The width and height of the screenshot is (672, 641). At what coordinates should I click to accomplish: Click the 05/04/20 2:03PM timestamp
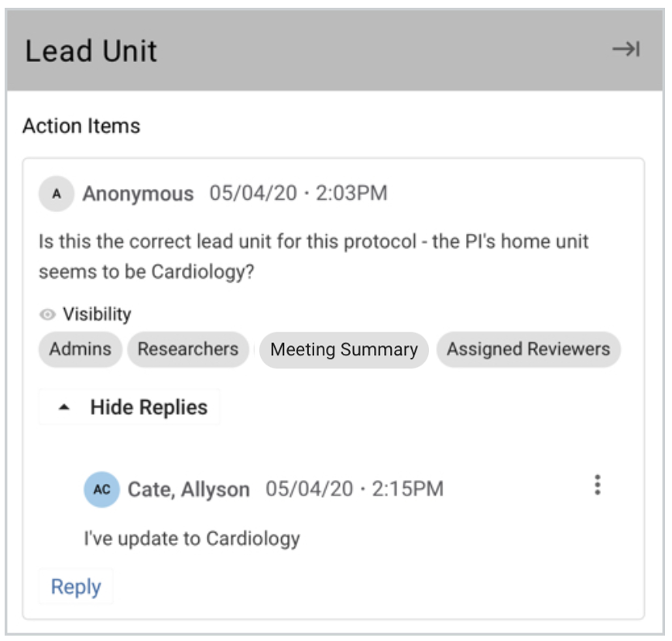[298, 193]
